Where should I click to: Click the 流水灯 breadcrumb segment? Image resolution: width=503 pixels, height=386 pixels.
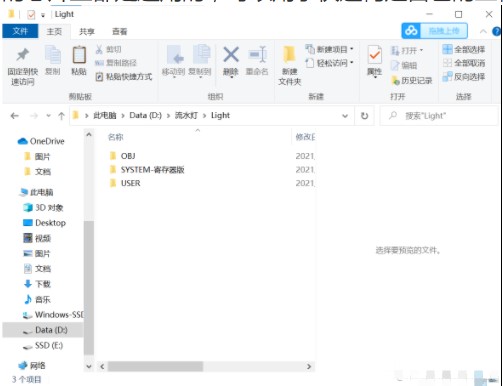point(186,116)
